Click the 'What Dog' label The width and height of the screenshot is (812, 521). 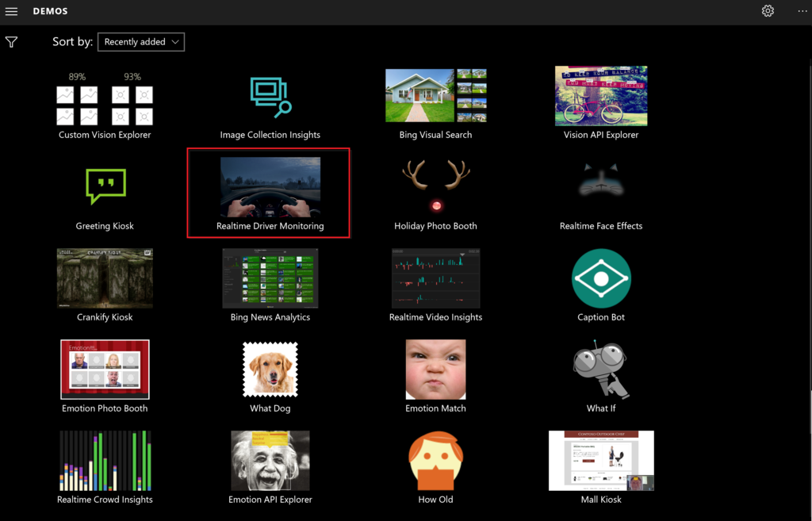click(270, 408)
